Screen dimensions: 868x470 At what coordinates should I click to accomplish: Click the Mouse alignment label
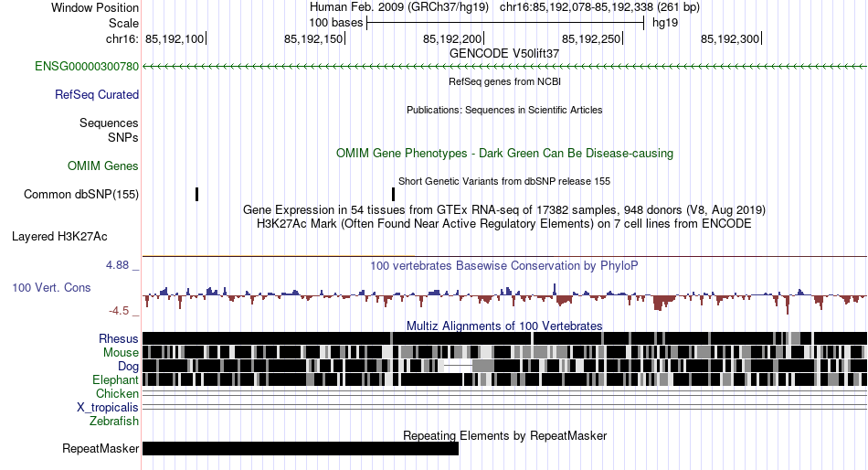[x=121, y=353]
